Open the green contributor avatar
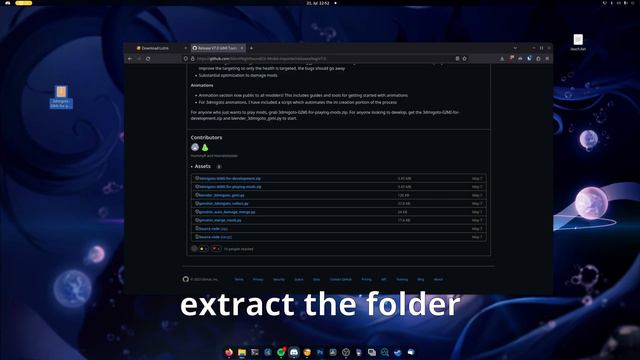The image size is (640, 360). point(205,147)
